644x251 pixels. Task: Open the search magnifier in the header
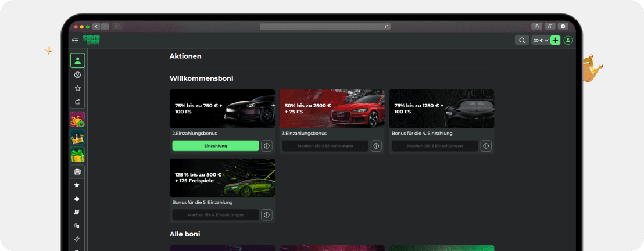[x=522, y=40]
